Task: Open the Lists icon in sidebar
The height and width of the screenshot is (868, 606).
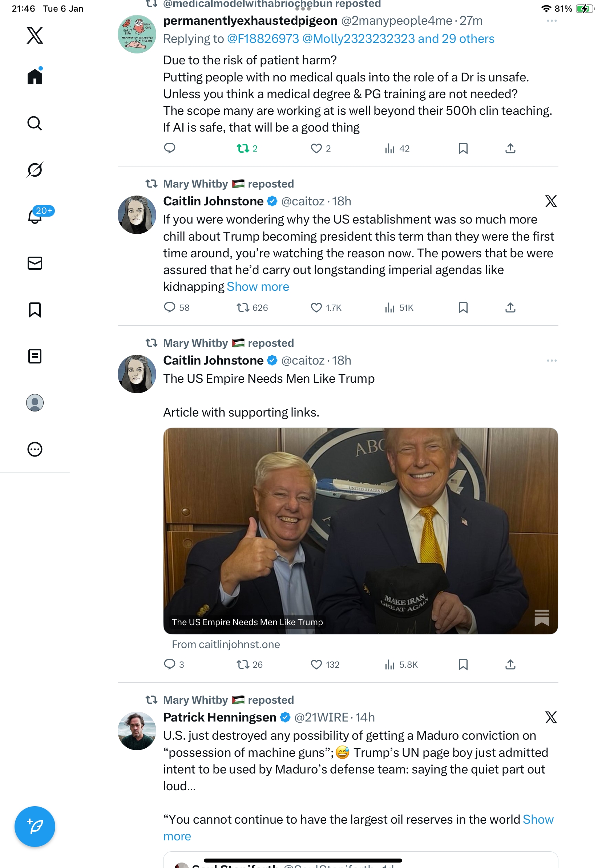Action: click(35, 356)
